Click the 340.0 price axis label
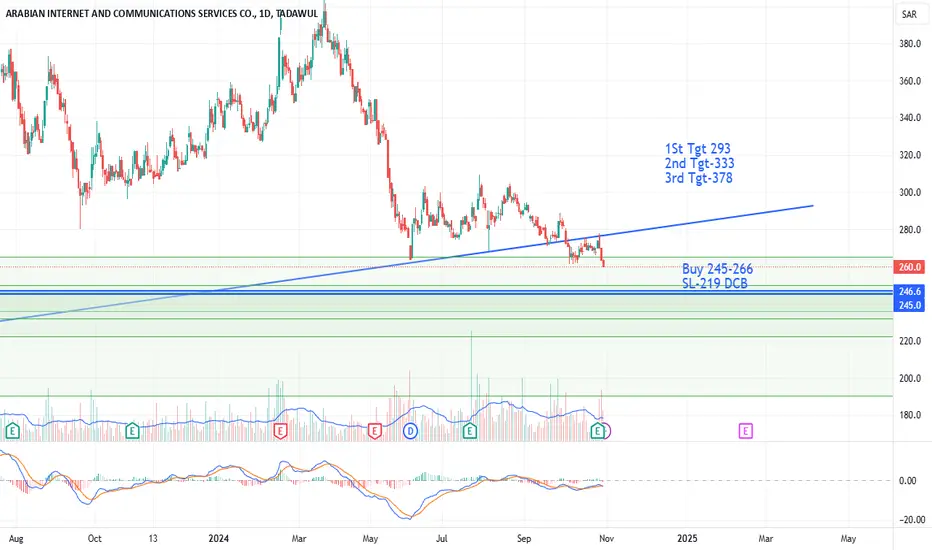 pos(909,118)
